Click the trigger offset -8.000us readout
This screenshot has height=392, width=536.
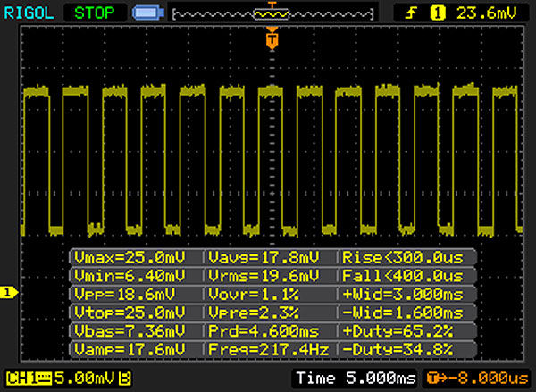478,379
